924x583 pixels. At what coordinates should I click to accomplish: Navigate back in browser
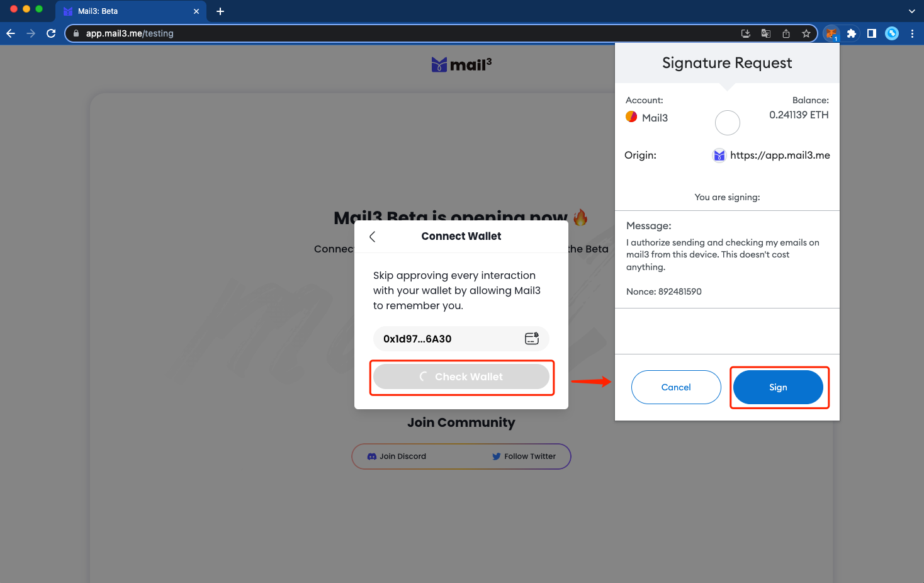(11, 33)
